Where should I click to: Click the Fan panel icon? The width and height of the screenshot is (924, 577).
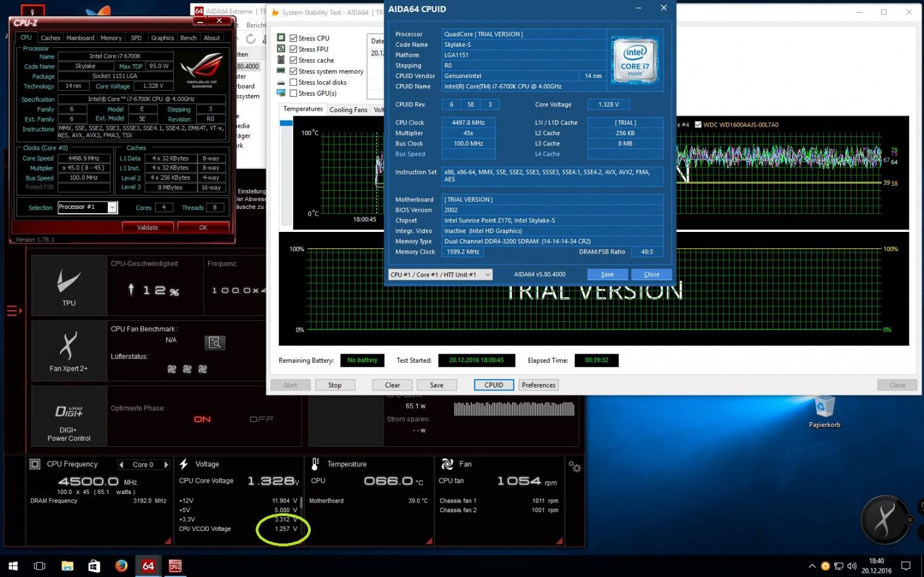(447, 464)
